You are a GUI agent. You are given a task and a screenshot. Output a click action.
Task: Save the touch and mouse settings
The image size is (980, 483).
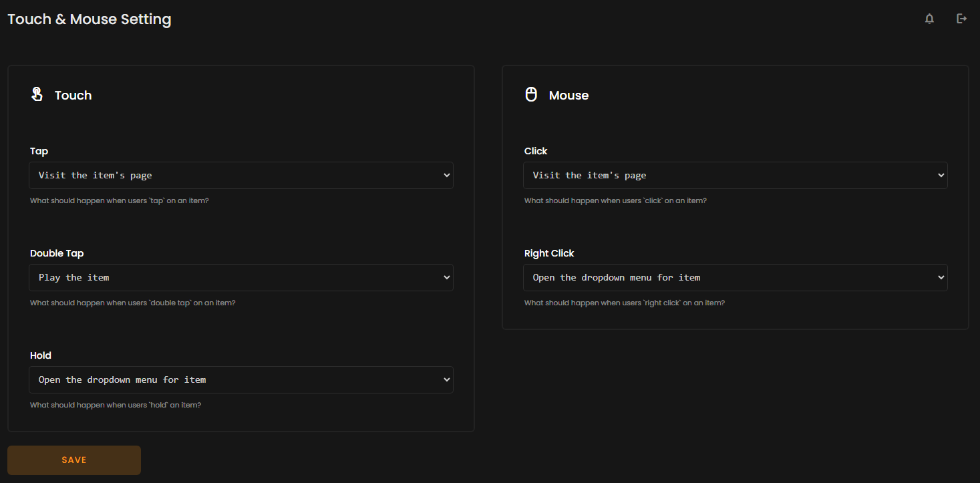74,460
